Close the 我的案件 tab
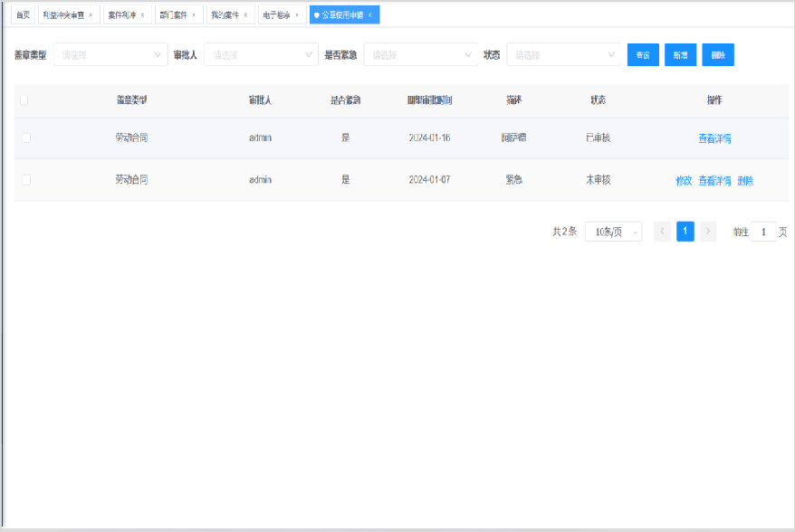Screen dimensions: 795x532 [x=245, y=15]
